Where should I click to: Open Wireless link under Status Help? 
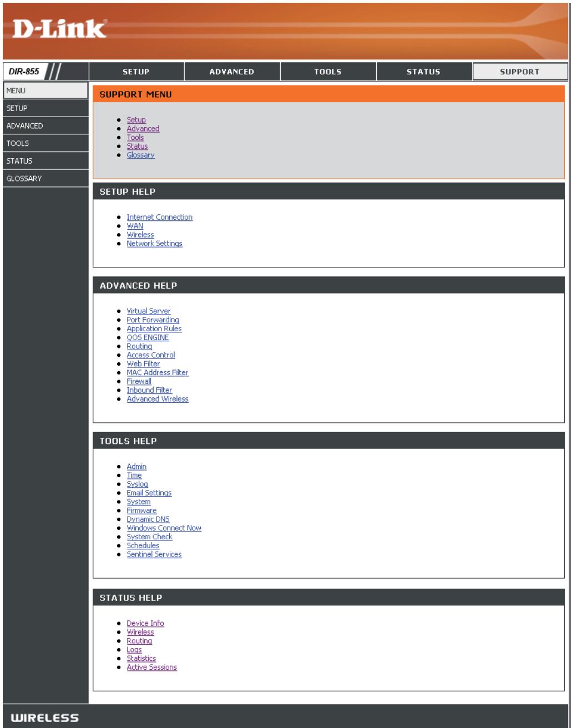(140, 632)
